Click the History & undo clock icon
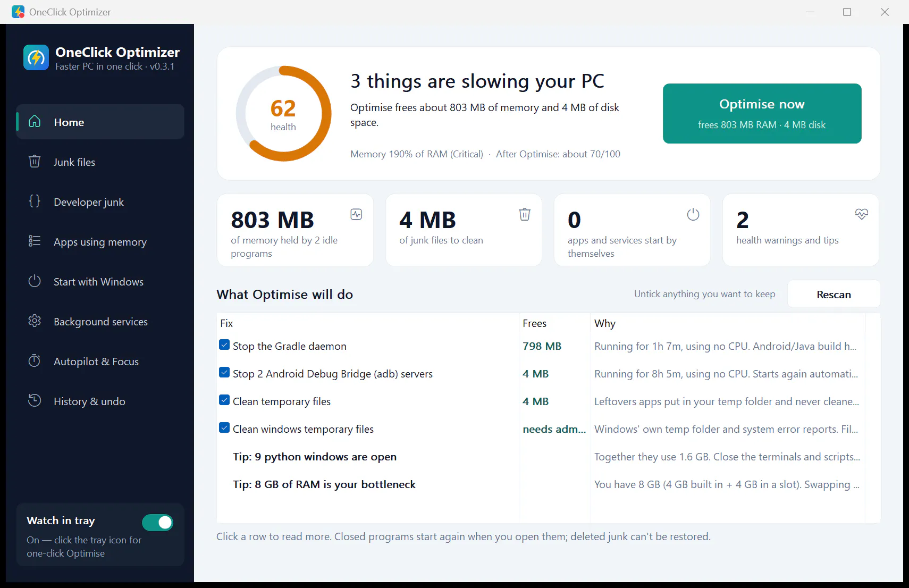 point(35,401)
